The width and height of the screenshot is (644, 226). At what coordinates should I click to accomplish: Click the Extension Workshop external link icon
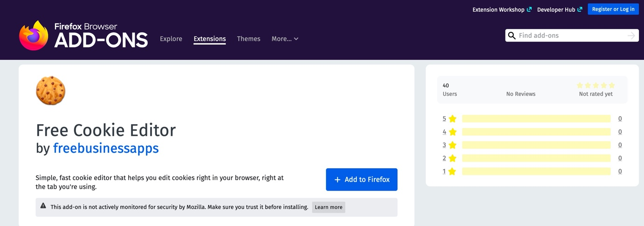click(529, 9)
